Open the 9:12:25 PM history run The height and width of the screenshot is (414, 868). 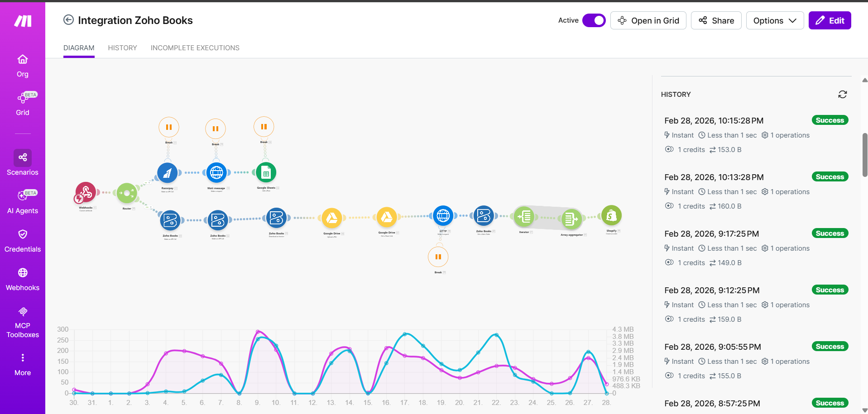pyautogui.click(x=756, y=305)
